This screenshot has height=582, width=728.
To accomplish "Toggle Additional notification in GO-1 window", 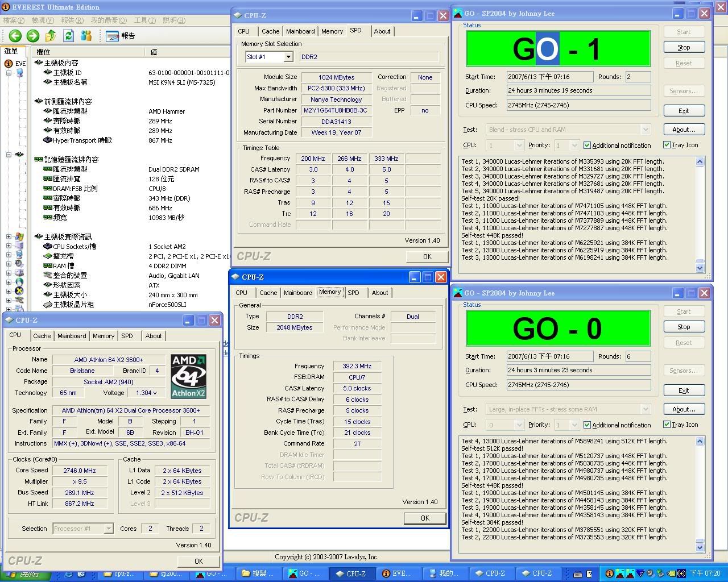I will point(617,145).
